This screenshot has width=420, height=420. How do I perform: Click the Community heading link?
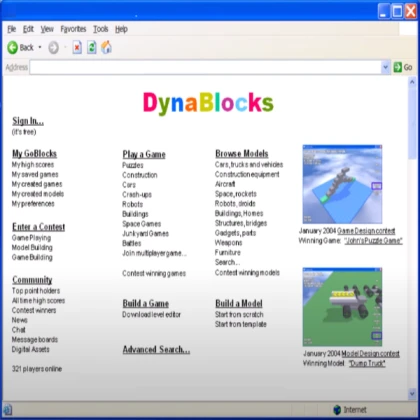coord(32,280)
